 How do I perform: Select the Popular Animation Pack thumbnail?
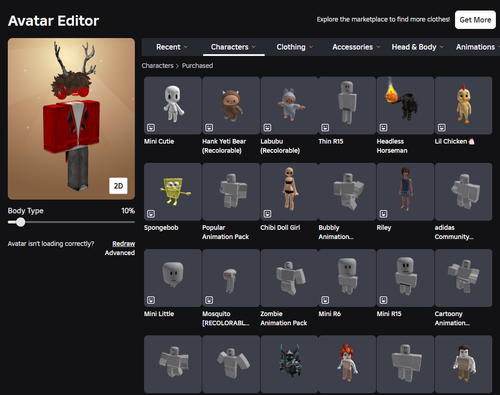[231, 192]
